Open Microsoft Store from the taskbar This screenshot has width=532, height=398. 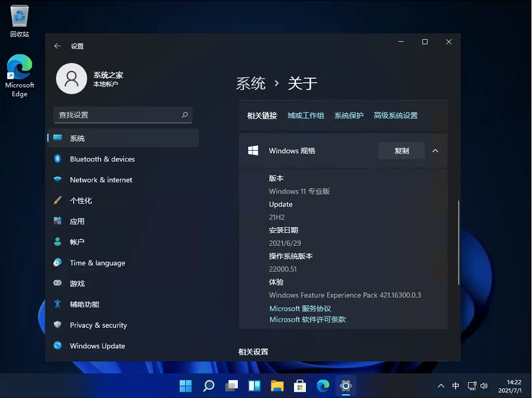pos(300,386)
